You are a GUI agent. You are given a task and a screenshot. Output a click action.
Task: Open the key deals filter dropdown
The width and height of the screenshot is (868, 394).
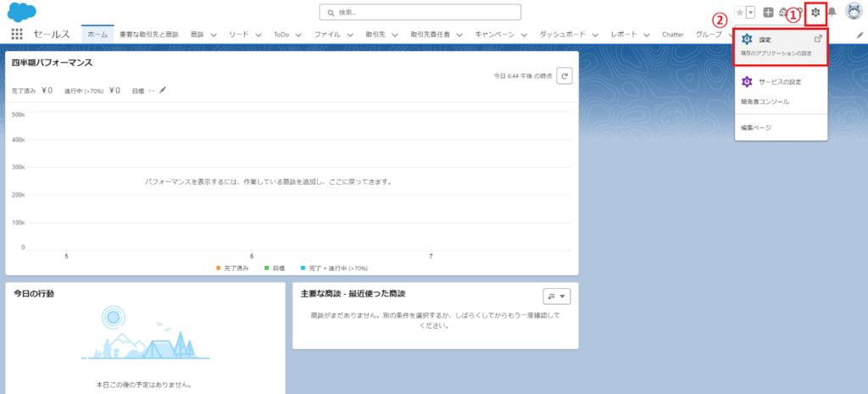pos(557,296)
